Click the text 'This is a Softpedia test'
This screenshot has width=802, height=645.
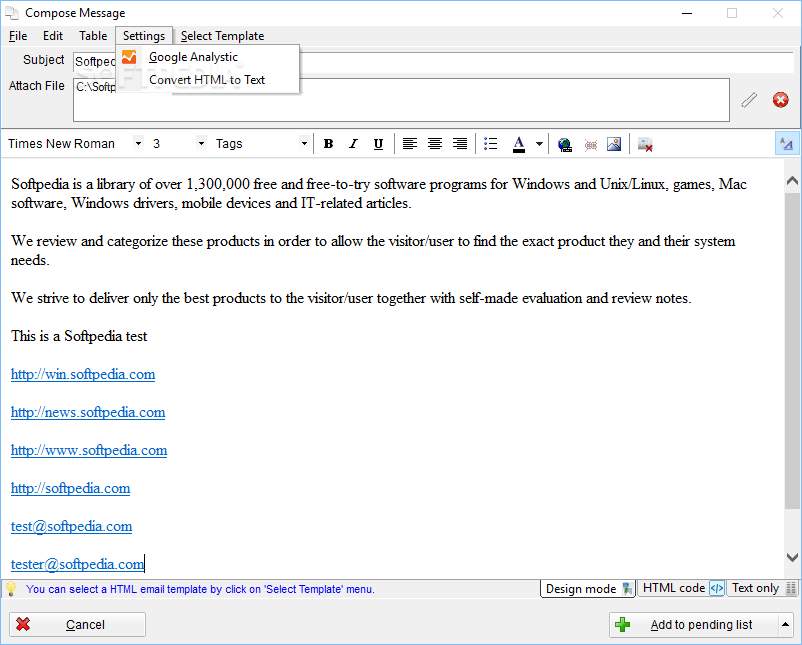click(79, 336)
